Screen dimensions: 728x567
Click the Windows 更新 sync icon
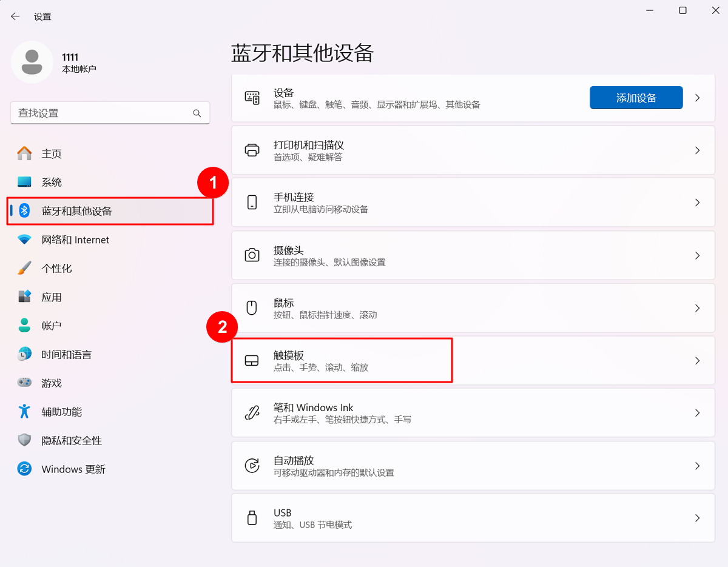(24, 469)
